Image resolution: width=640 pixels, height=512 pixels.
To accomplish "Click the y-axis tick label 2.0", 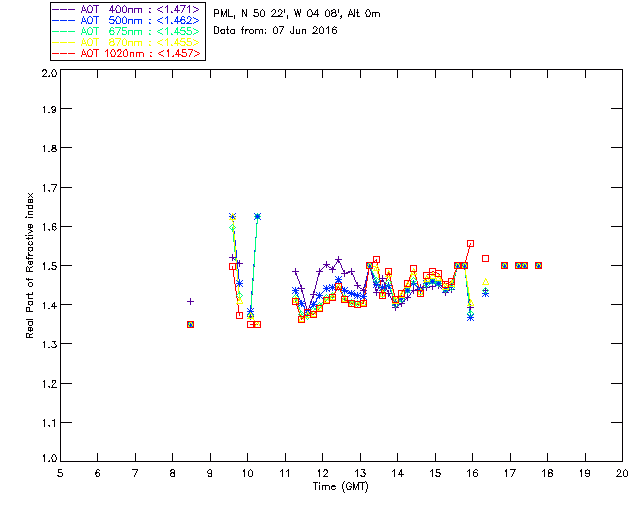I will tap(49, 73).
